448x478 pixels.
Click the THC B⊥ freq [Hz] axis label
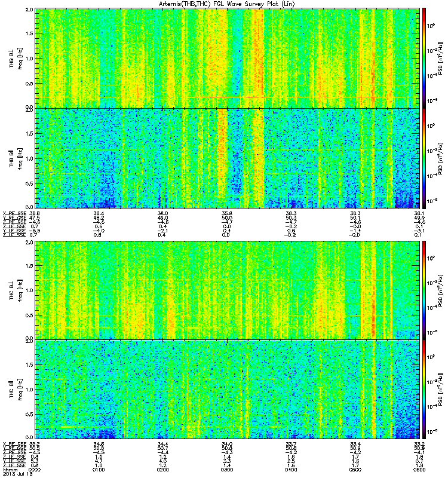click(x=16, y=290)
